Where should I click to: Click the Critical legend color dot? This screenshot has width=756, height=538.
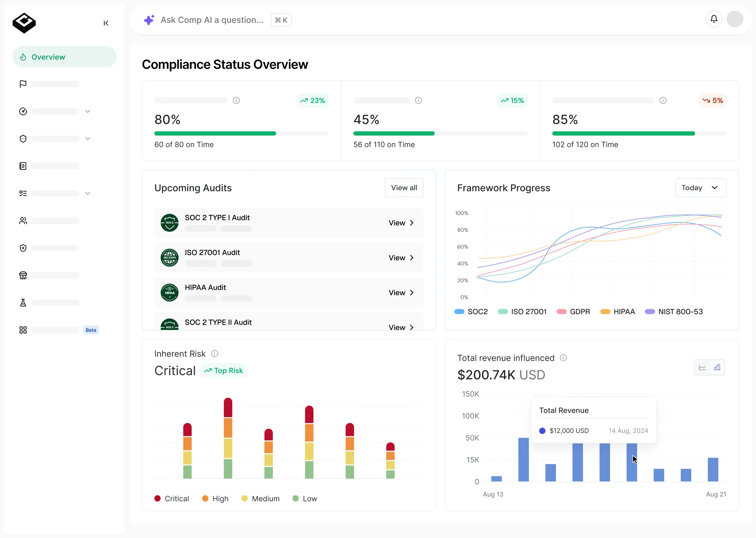pos(157,499)
